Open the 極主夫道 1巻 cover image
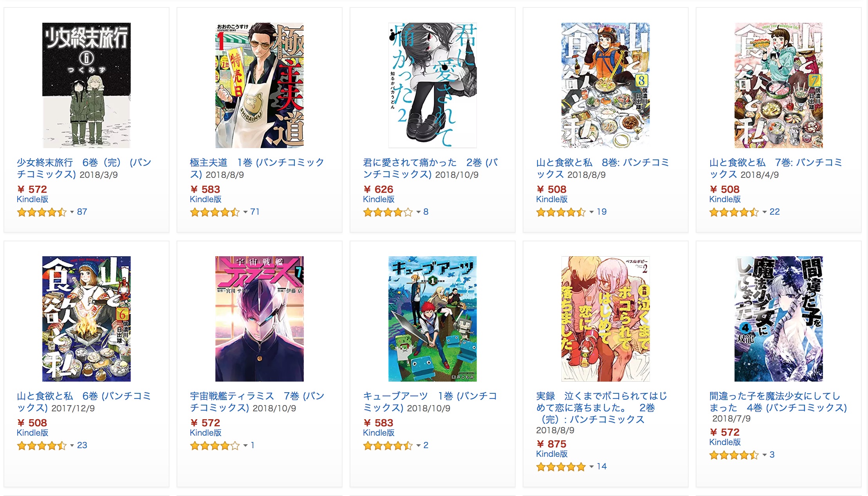Image resolution: width=868 pixels, height=496 pixels. tap(260, 85)
